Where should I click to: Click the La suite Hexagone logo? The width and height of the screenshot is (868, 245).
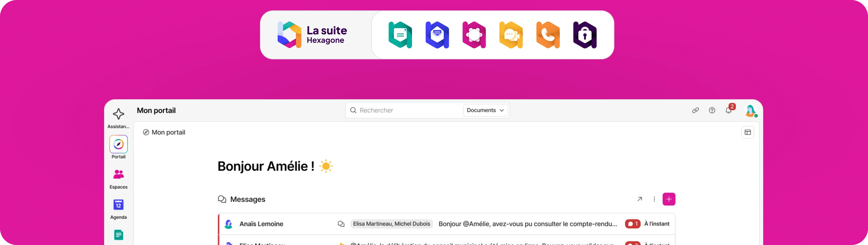tap(312, 35)
